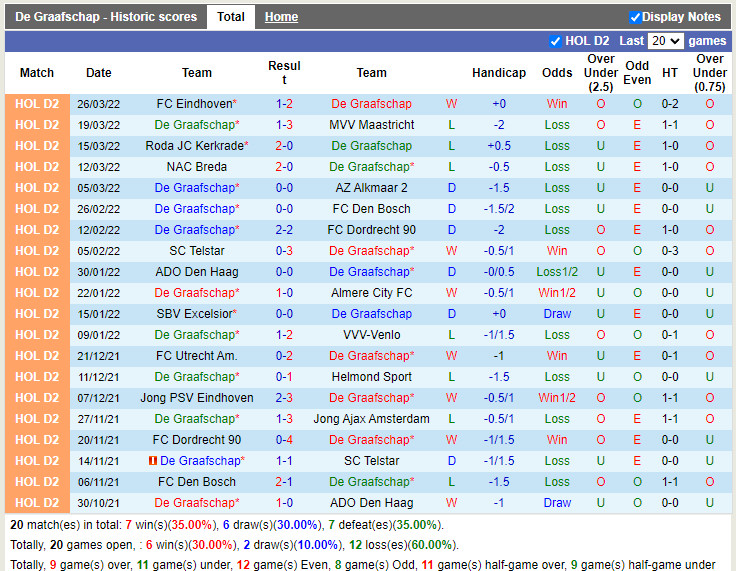Click SC Telstar home team on 05/02/22
The width and height of the screenshot is (736, 571).
(197, 251)
